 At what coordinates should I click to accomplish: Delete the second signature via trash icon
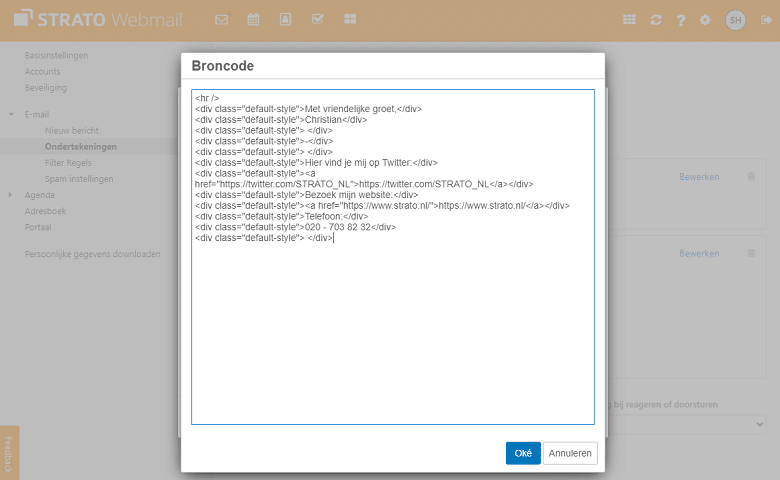(752, 253)
